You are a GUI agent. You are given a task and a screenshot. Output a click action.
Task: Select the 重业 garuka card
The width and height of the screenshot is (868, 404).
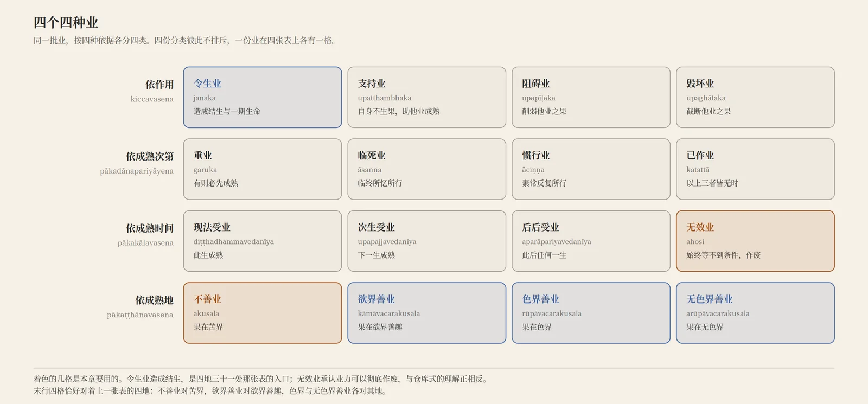point(263,169)
